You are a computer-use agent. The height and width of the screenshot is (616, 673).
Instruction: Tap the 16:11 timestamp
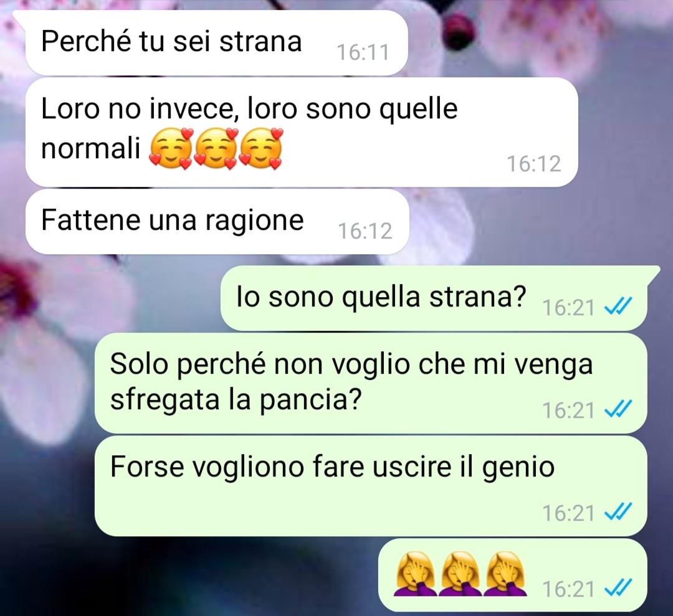[x=363, y=53]
